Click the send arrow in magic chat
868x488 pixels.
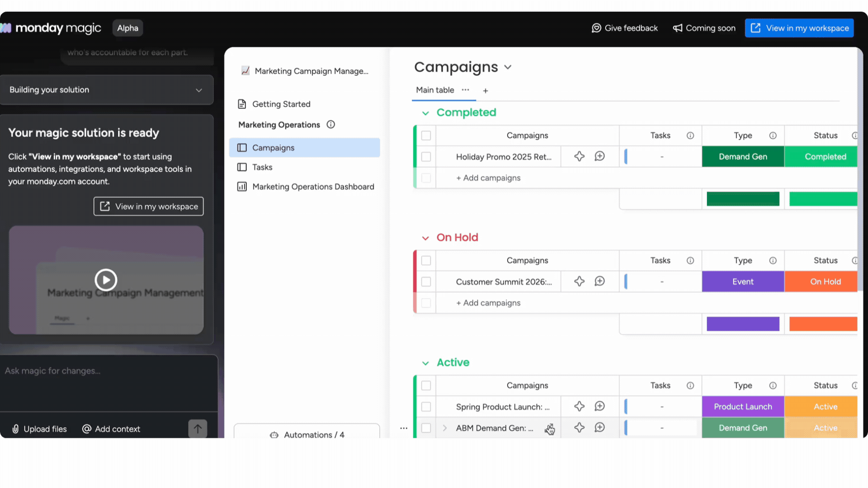pyautogui.click(x=198, y=428)
